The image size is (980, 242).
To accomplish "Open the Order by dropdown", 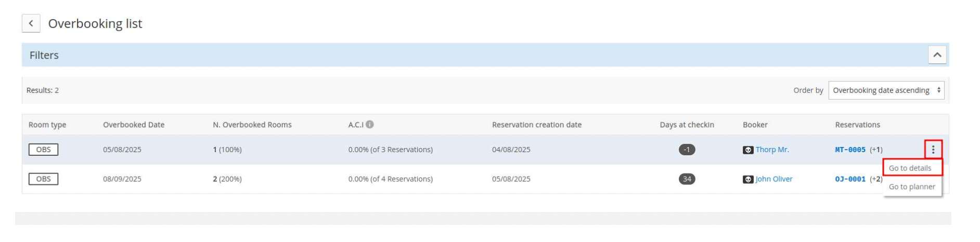I will pos(886,90).
